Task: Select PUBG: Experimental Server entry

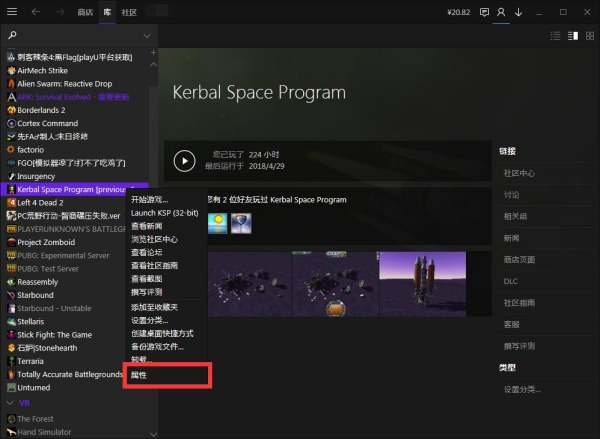Action: [63, 255]
